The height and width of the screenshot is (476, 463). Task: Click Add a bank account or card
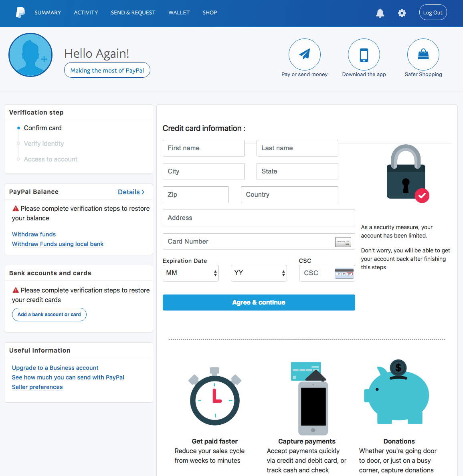(49, 315)
